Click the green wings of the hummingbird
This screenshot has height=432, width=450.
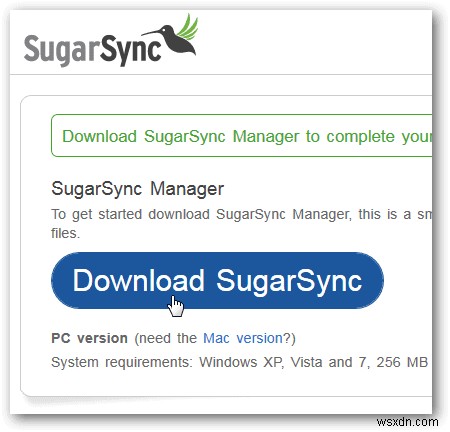[x=188, y=27]
